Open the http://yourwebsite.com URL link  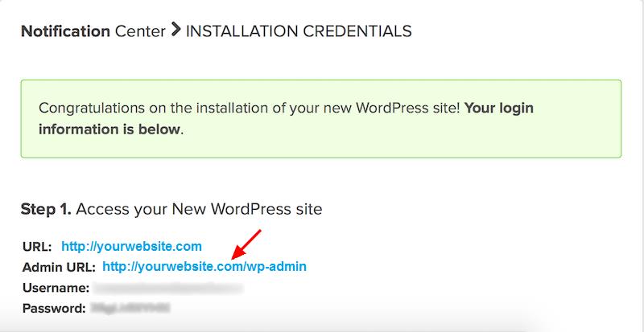[x=131, y=247]
